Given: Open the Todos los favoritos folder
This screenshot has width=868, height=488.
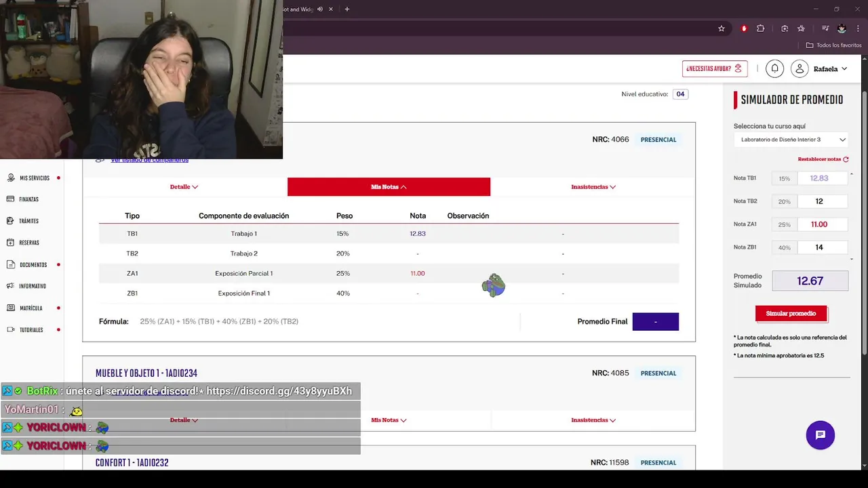Looking at the screenshot, I should pos(833,45).
